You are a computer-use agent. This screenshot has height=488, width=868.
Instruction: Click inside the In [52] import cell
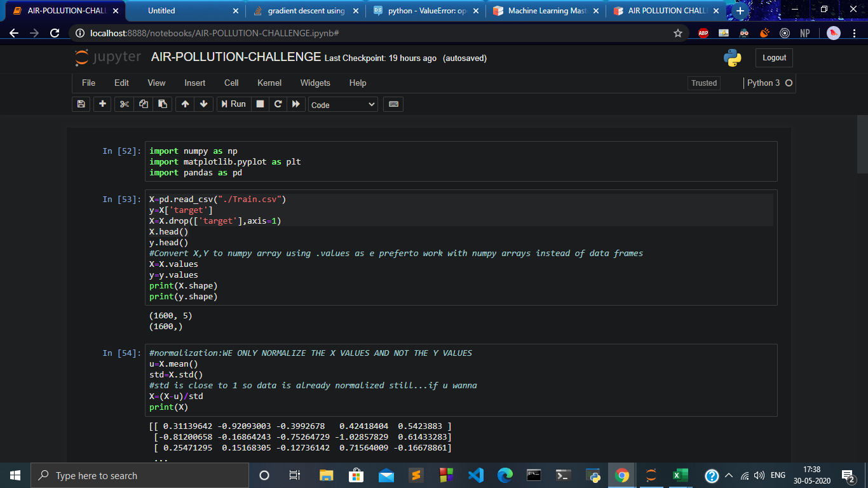(461, 161)
